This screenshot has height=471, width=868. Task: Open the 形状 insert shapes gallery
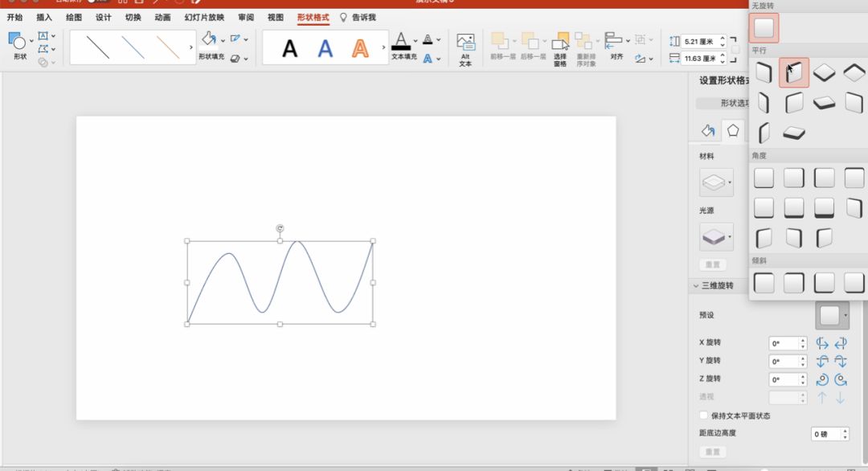(20, 45)
